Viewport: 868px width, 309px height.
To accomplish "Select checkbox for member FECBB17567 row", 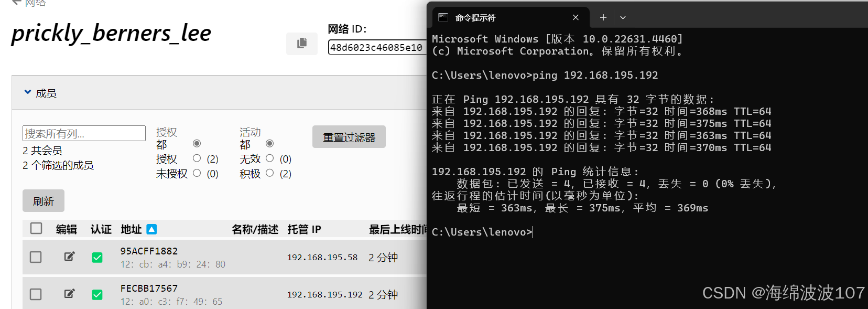I will [x=36, y=294].
